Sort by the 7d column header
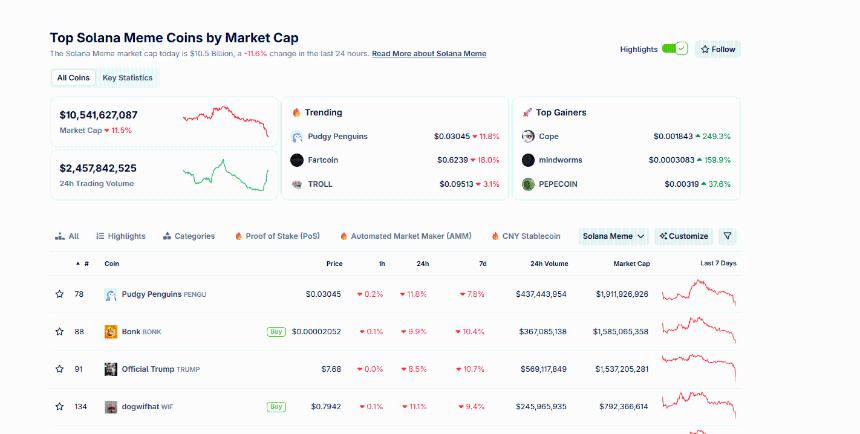 pos(483,264)
